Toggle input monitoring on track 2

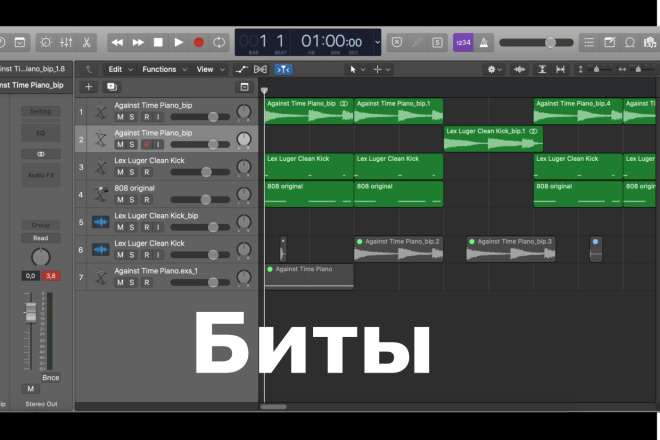click(158, 144)
